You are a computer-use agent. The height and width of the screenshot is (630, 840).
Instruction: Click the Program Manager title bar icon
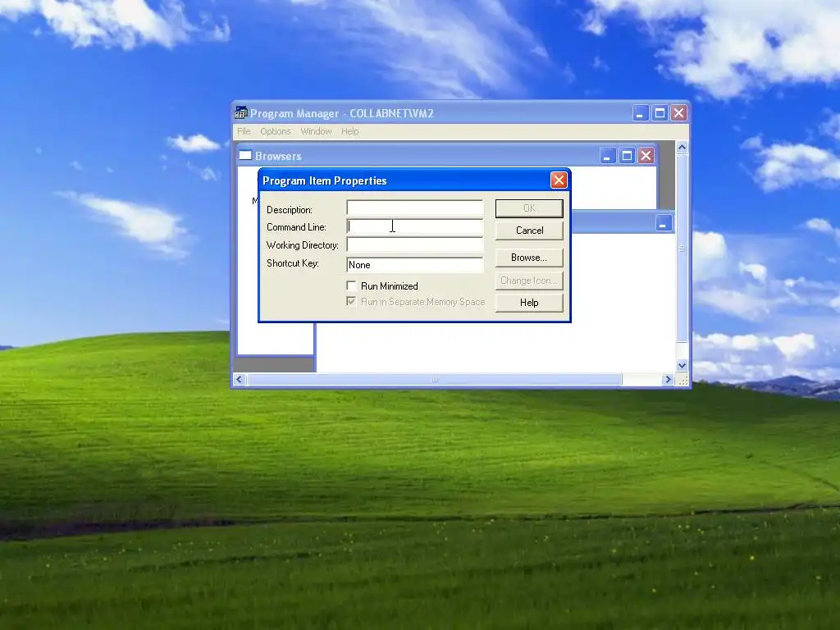point(241,113)
